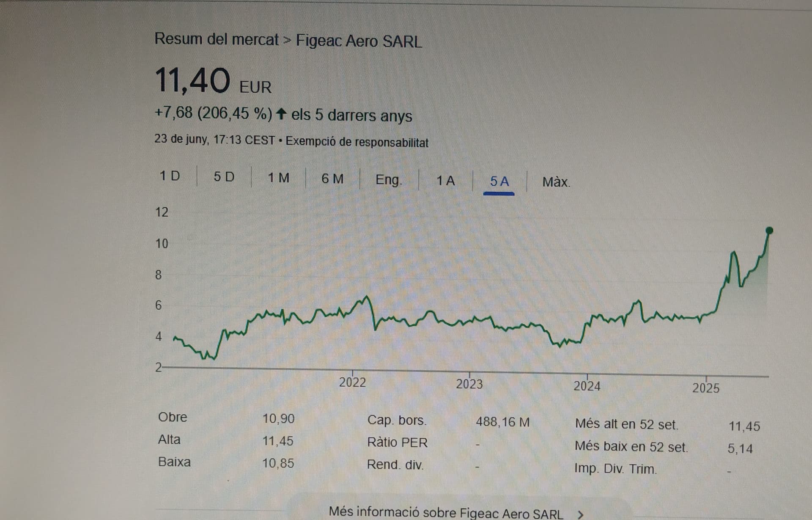Click Exempció de responsabilitat link
Screen dimensions: 812x520
pyautogui.click(x=357, y=142)
